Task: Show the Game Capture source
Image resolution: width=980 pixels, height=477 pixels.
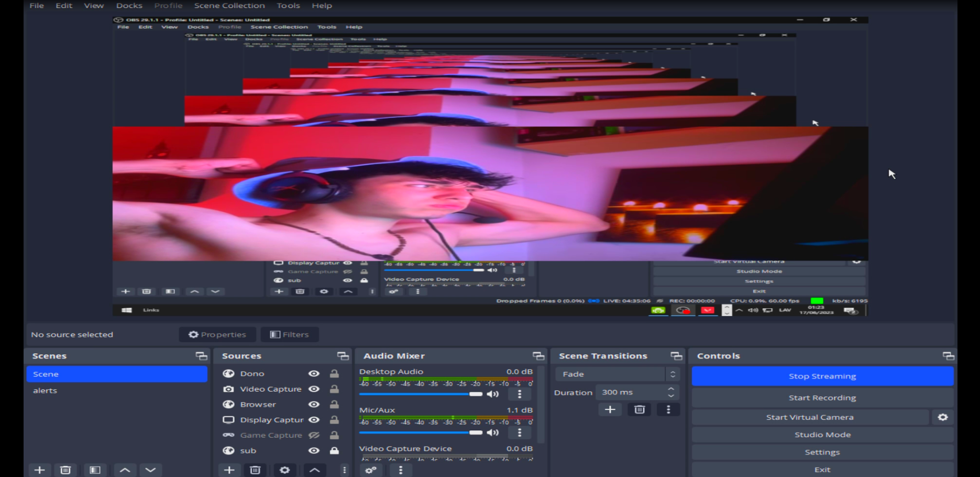Action: (x=314, y=435)
